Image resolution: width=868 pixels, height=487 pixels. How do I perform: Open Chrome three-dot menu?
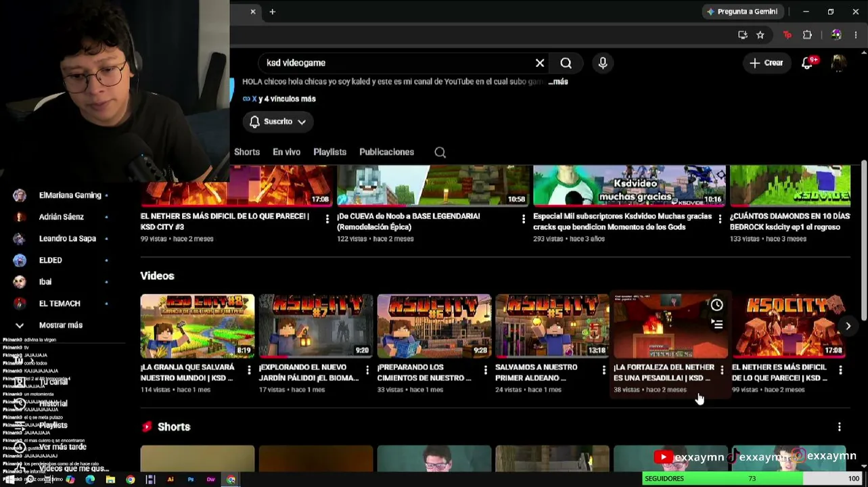pyautogui.click(x=856, y=35)
